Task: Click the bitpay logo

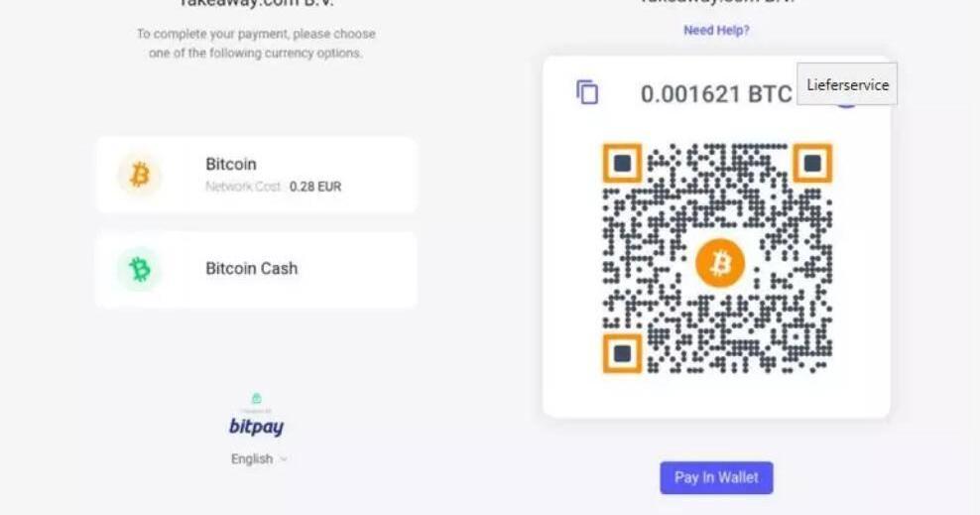Action: click(x=256, y=427)
